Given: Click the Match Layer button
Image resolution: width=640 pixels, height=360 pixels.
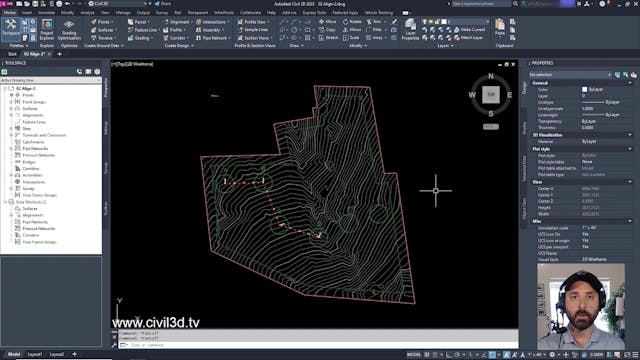Looking at the screenshot, I should pos(469,38).
